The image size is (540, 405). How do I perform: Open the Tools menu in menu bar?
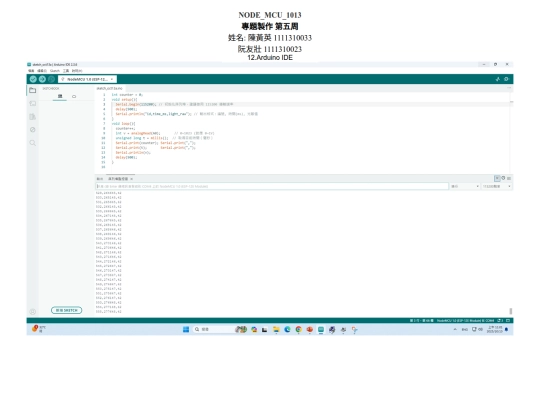pos(66,71)
